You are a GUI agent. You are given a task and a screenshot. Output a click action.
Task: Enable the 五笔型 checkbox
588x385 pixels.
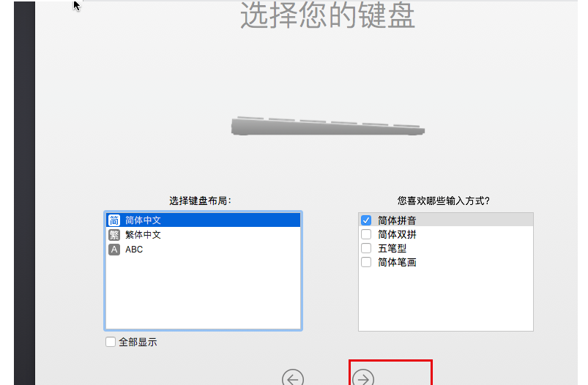coord(366,248)
